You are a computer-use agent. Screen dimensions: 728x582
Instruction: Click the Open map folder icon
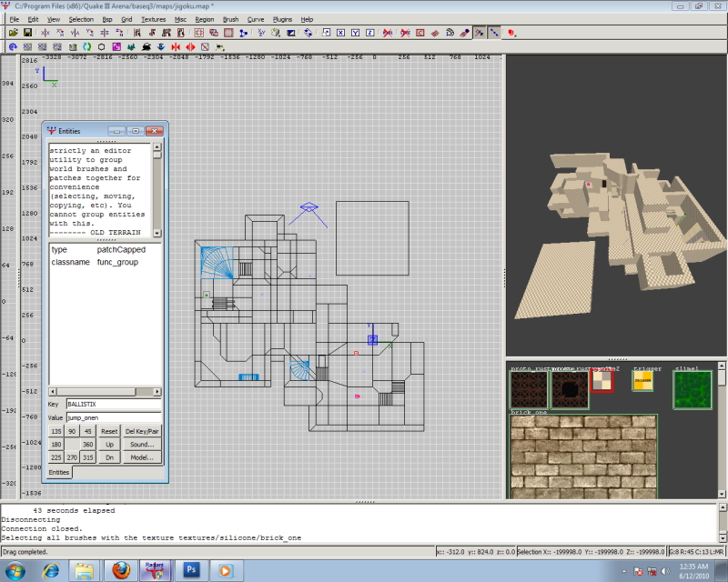(x=13, y=33)
